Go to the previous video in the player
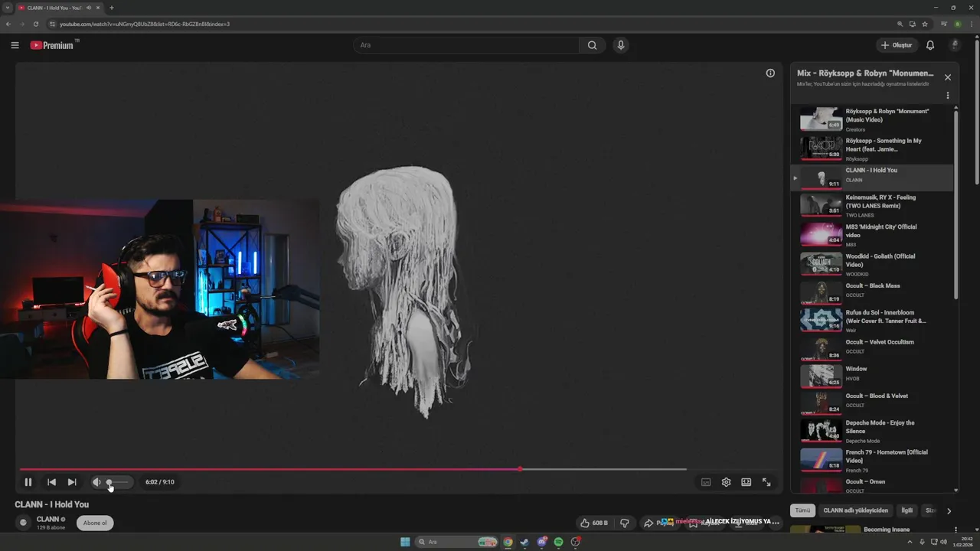The width and height of the screenshot is (980, 551). coord(51,482)
